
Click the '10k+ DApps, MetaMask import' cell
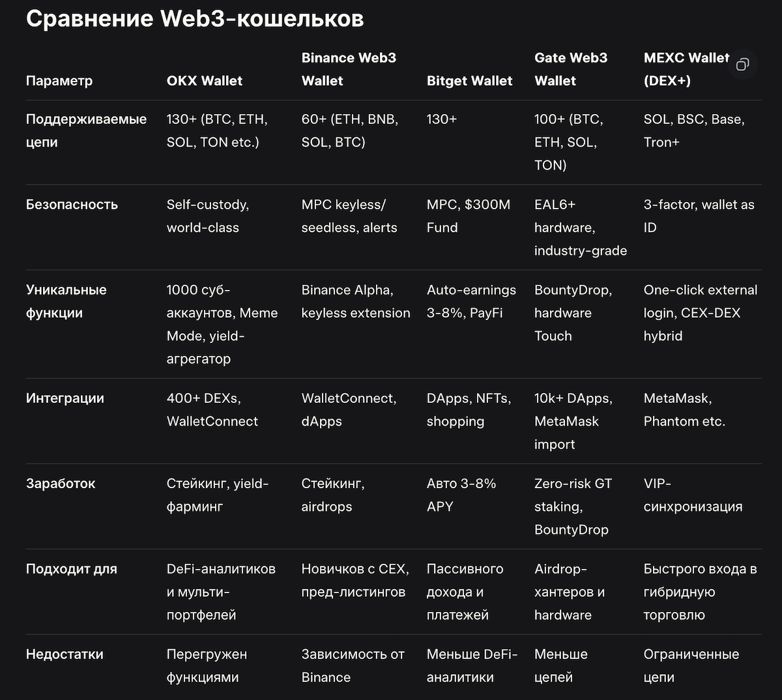point(573,421)
